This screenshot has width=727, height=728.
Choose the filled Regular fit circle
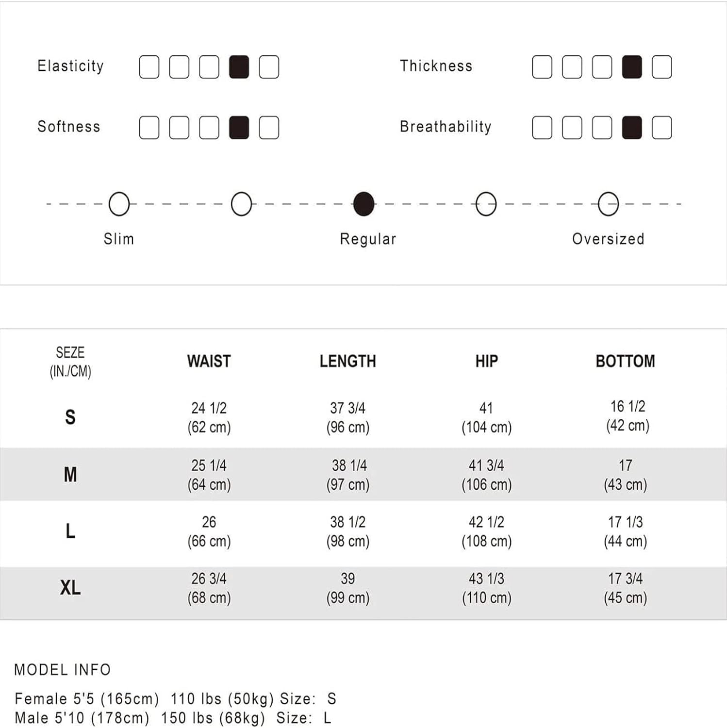coord(364,204)
